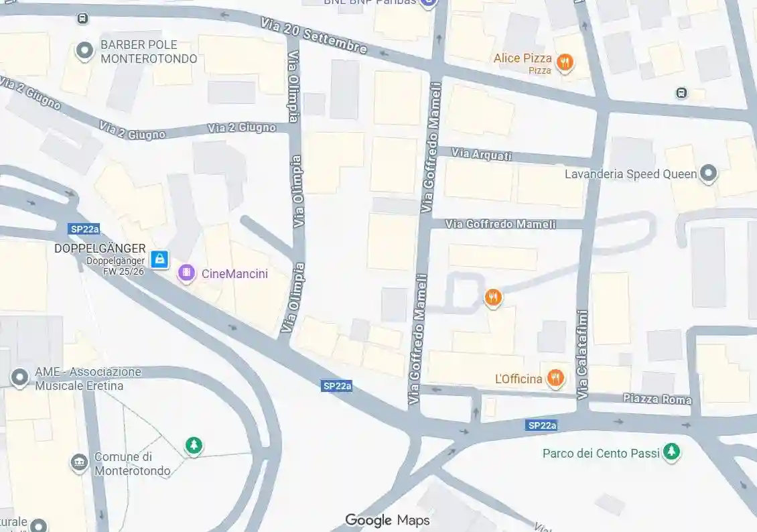Open the CineMancini text label

coord(234,274)
